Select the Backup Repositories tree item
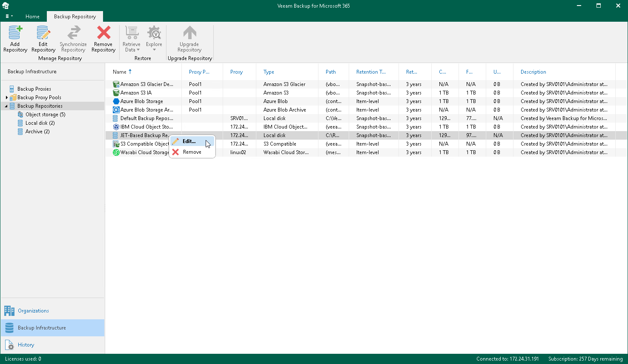This screenshot has height=364, width=628. tap(40, 106)
